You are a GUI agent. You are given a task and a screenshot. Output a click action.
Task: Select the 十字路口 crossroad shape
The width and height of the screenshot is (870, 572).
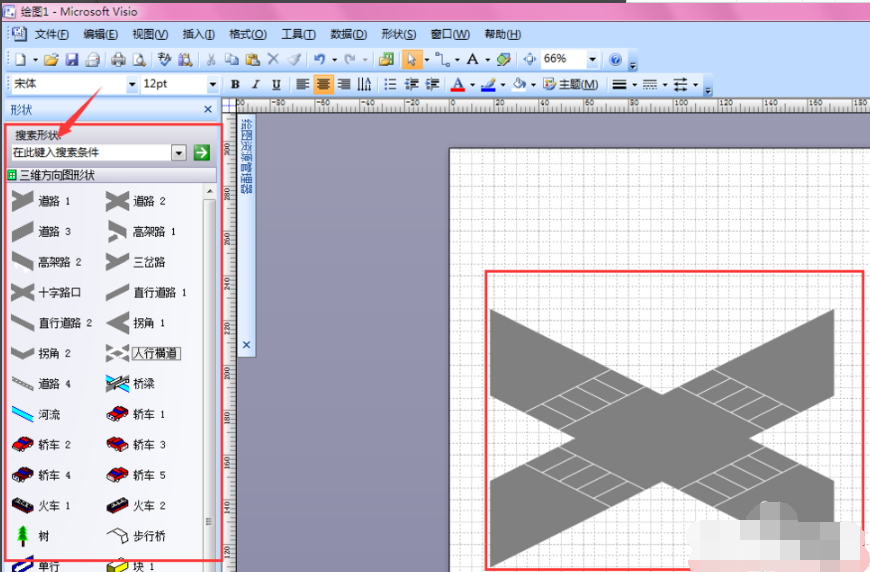(46, 293)
